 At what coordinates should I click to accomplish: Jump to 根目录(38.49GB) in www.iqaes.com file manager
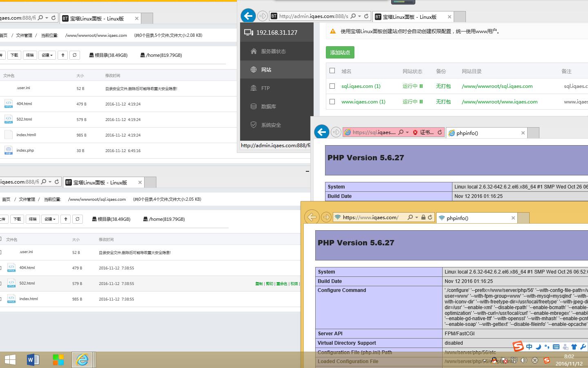click(x=108, y=55)
